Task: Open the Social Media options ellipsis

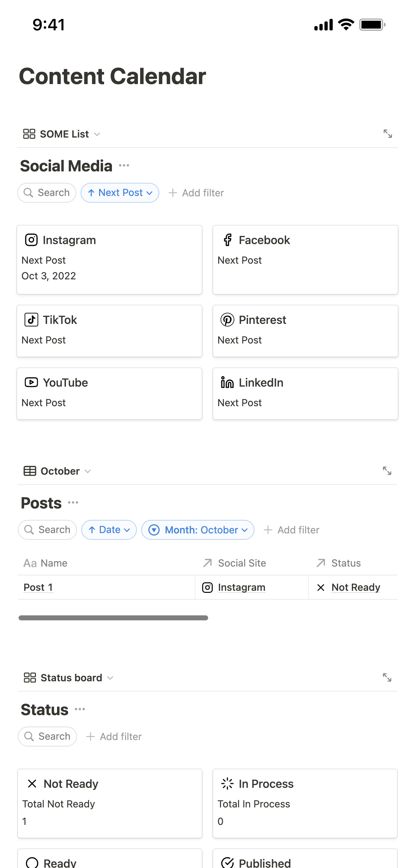Action: click(124, 165)
